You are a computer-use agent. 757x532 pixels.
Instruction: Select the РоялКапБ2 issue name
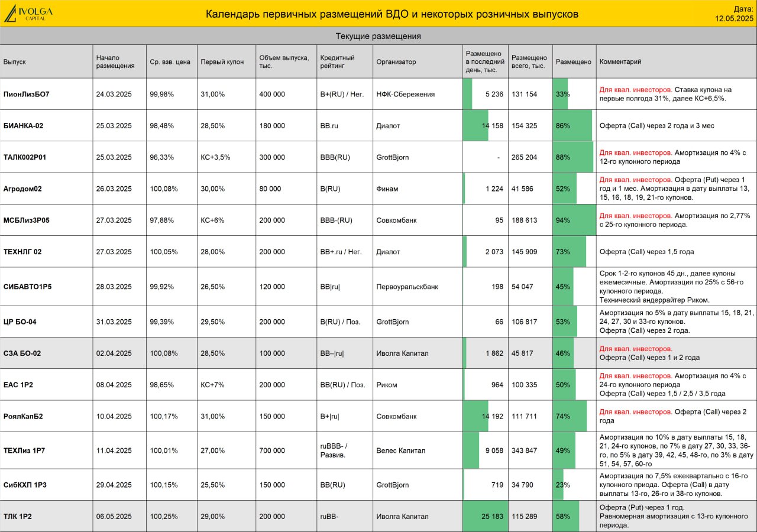(23, 416)
